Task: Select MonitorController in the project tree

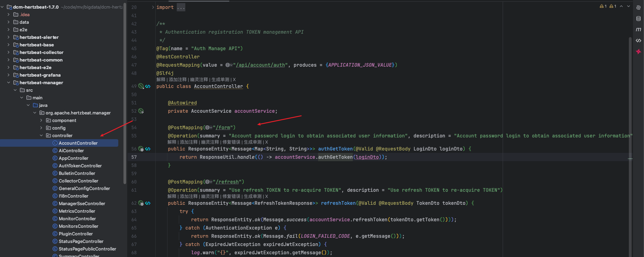Action: click(x=77, y=219)
